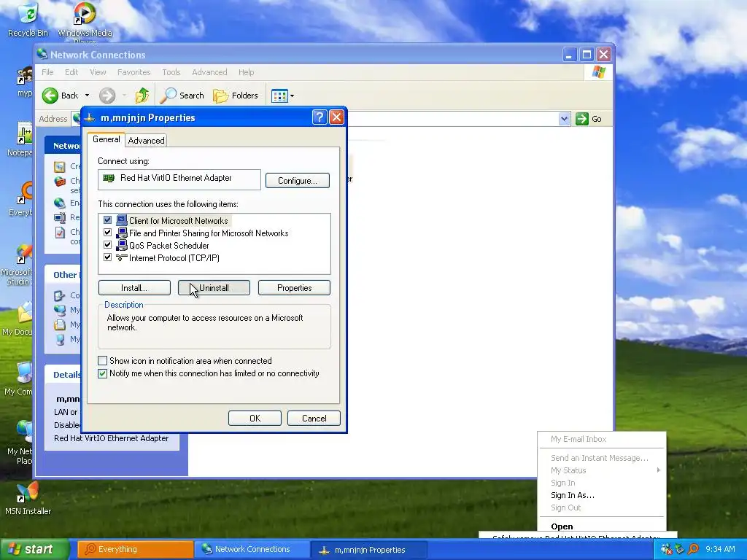Open the Edit menu
747x560 pixels.
pos(71,72)
